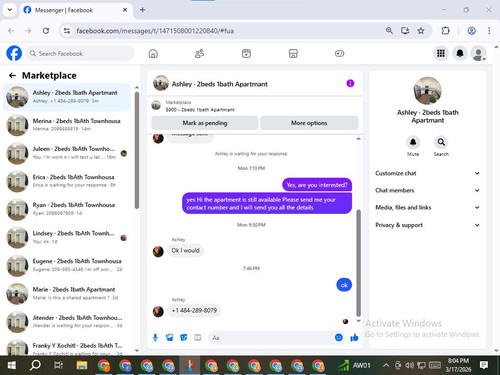Click More options button

click(x=309, y=123)
